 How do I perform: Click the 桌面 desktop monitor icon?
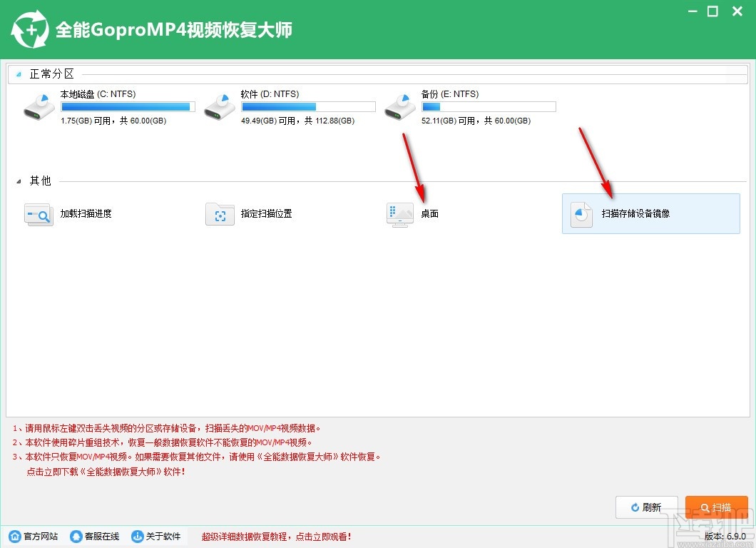coord(399,215)
